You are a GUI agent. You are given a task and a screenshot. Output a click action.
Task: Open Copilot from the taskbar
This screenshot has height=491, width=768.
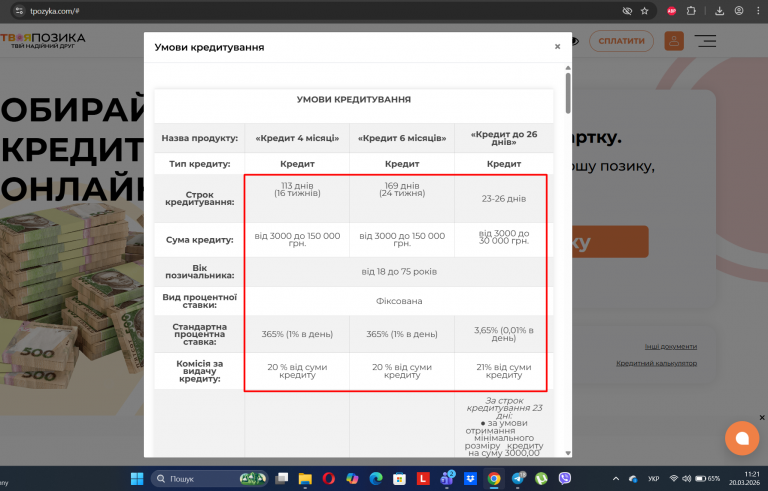352,478
